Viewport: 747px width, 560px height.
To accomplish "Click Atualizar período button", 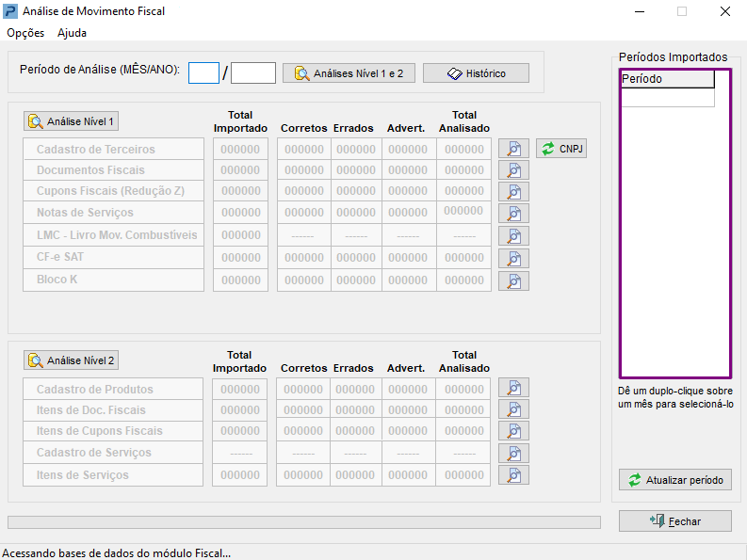I will click(x=674, y=480).
